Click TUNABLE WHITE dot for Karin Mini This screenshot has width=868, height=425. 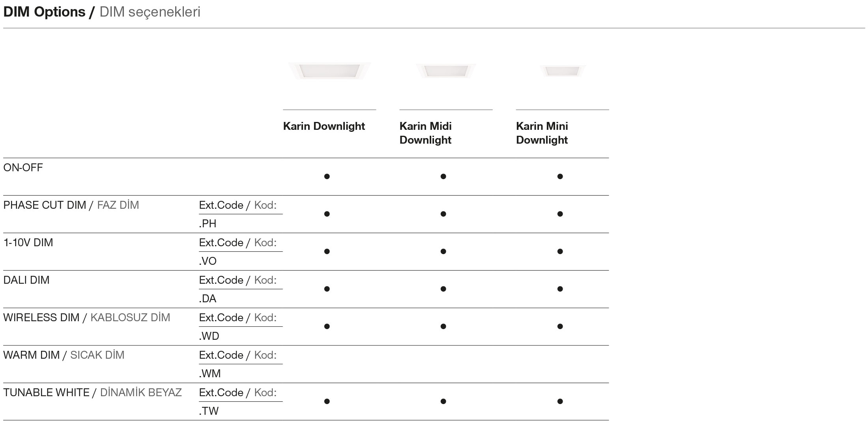pyautogui.click(x=560, y=401)
